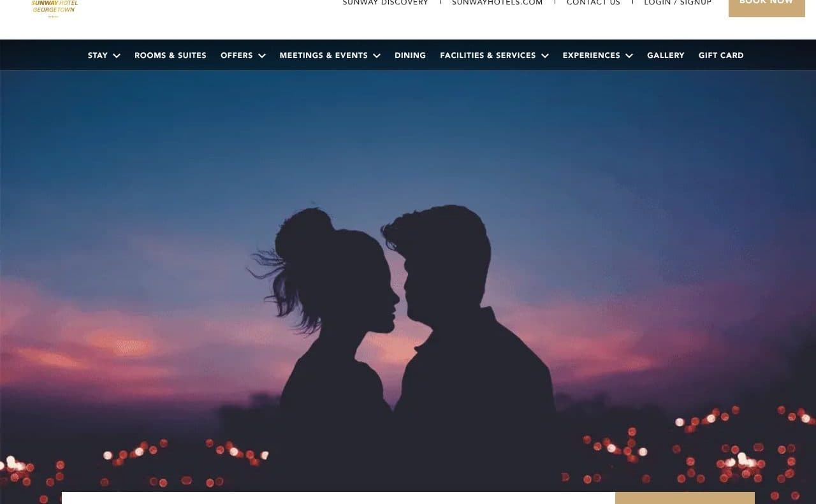Expand the Stay dropdown chevron
The image size is (816, 504).
(x=117, y=56)
